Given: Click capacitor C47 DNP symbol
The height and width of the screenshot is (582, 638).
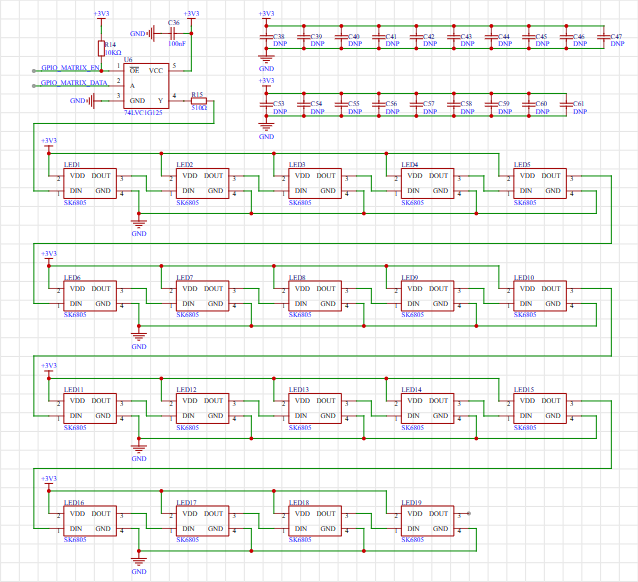Looking at the screenshot, I should click(x=604, y=37).
